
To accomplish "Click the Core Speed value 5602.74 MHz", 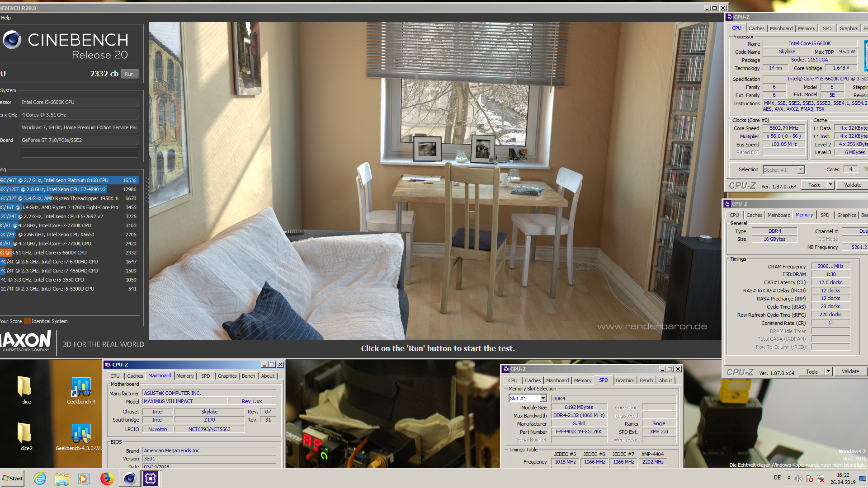I will [x=784, y=128].
